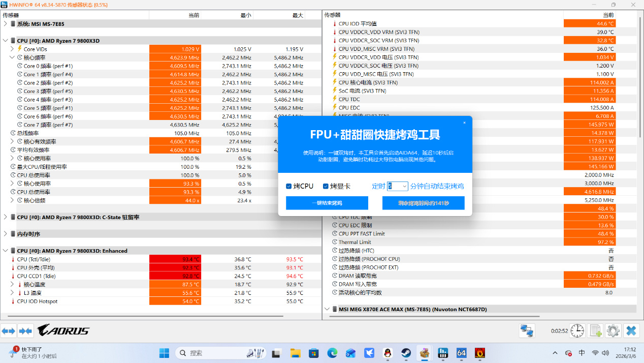Launch Microsoft Store from the taskbar
This screenshot has height=363, width=644.
tap(313, 352)
